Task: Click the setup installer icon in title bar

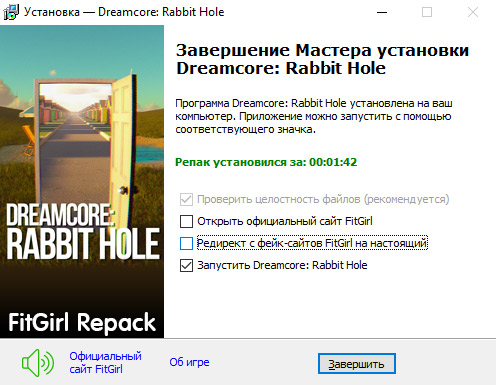Action: 11,12
